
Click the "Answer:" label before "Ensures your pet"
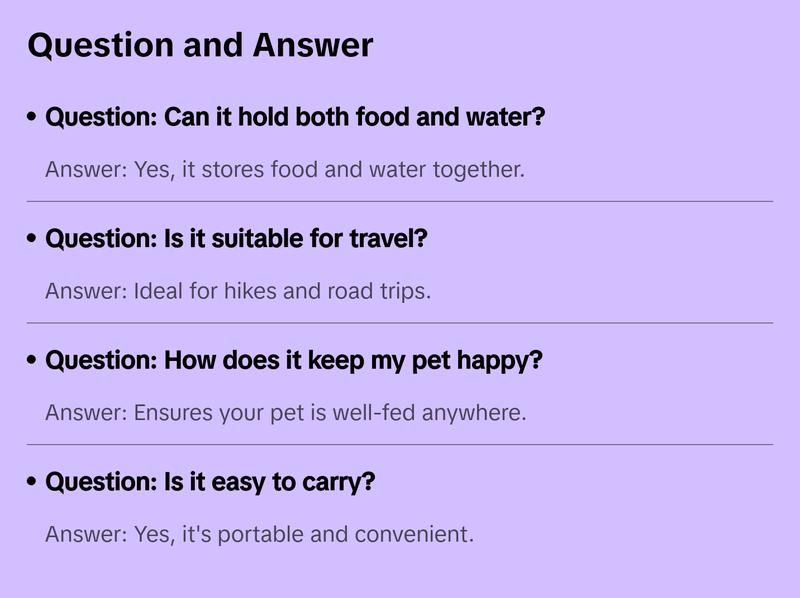[86, 413]
